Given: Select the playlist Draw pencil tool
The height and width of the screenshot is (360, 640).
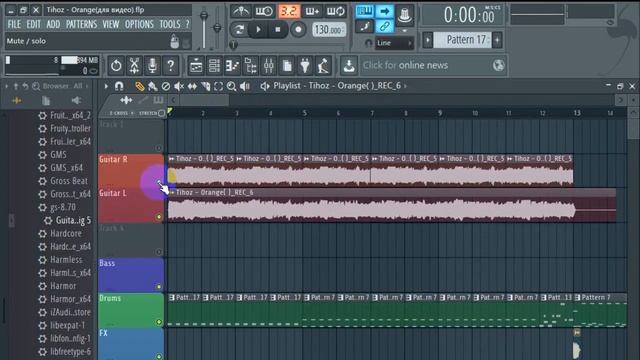Looking at the screenshot, I should [140, 86].
